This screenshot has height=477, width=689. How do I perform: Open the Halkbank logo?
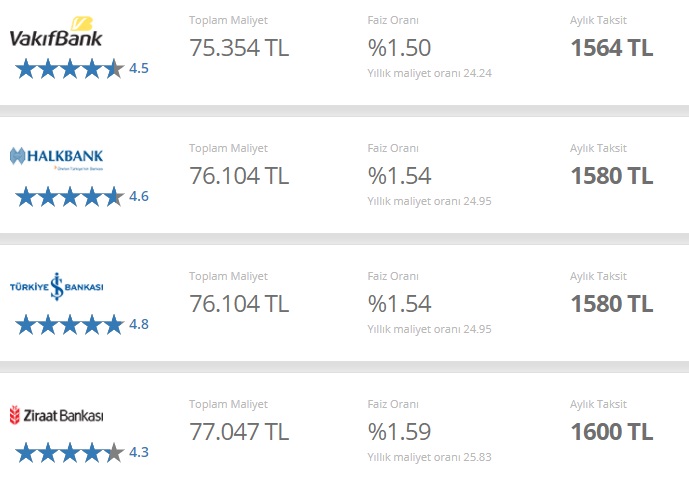[x=56, y=159]
